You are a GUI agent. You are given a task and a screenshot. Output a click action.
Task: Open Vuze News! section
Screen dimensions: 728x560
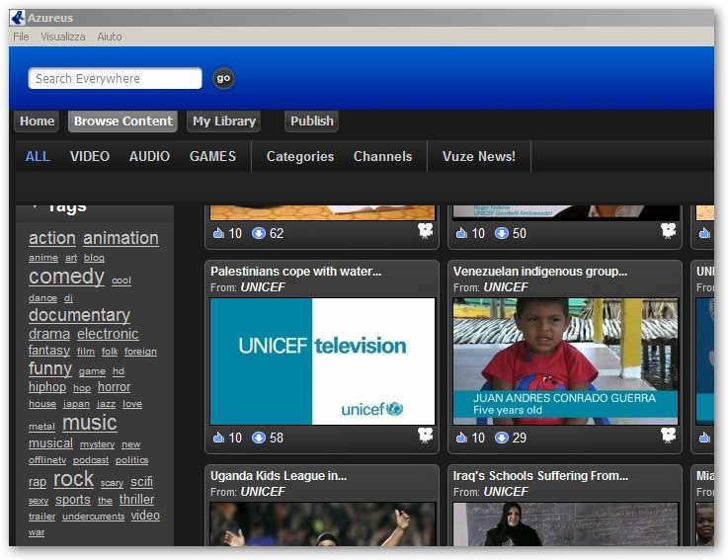pyautogui.click(x=479, y=156)
